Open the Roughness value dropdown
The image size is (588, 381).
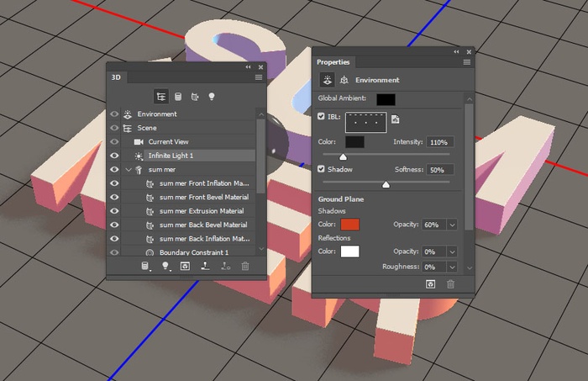point(453,267)
